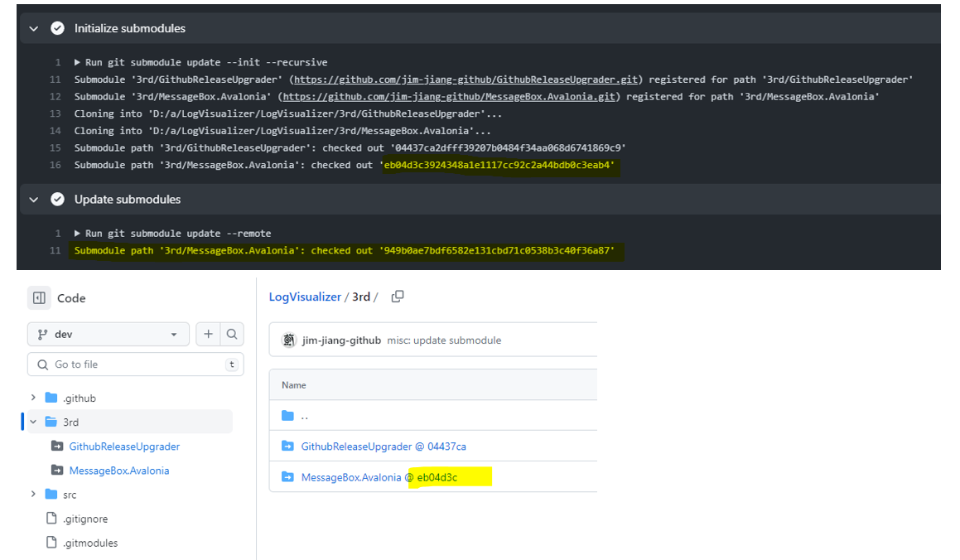Open jim-jiang-github's avatar
The image size is (960, 560).
288,340
